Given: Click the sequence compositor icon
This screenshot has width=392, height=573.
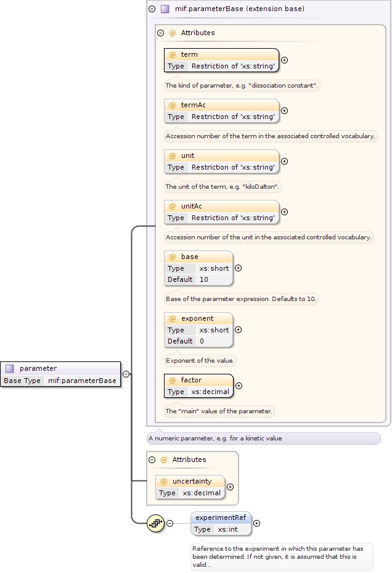Looking at the screenshot, I should click(x=155, y=523).
